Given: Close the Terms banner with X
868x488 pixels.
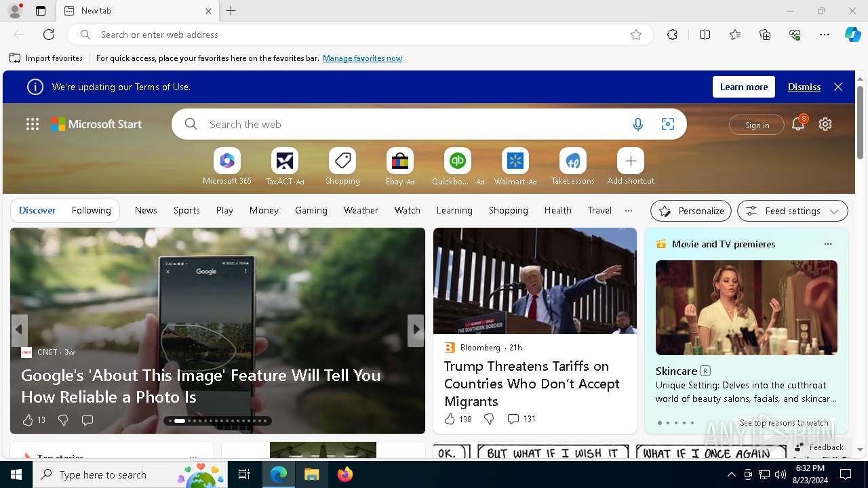Looking at the screenshot, I should tap(838, 87).
